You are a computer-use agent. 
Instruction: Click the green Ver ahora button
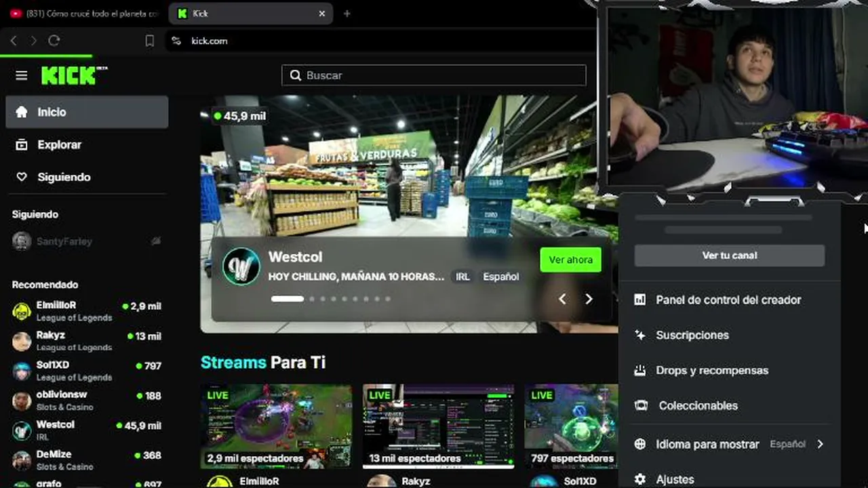click(x=570, y=260)
